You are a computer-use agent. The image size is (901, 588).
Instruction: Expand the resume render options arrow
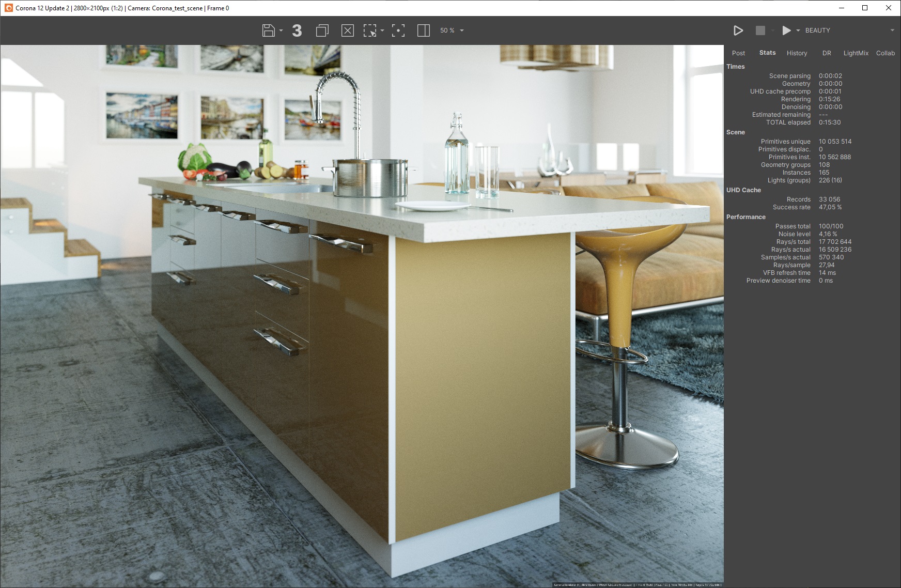click(x=798, y=30)
